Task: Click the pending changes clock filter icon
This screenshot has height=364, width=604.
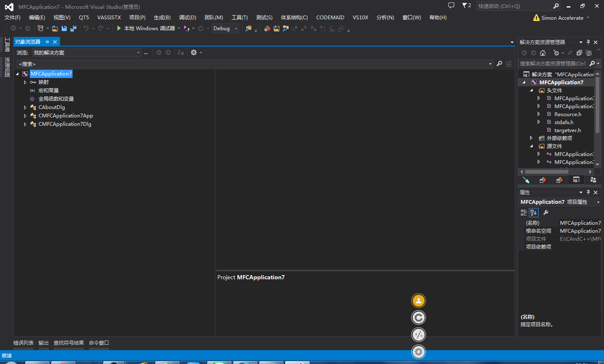Action: click(556, 53)
